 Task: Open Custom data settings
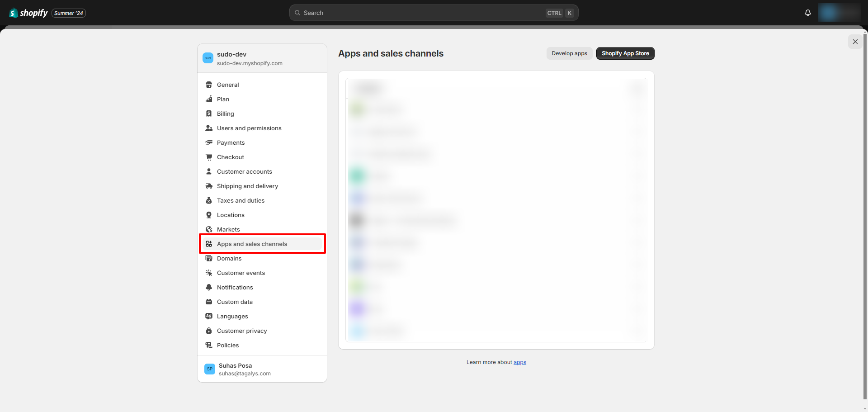(262, 302)
